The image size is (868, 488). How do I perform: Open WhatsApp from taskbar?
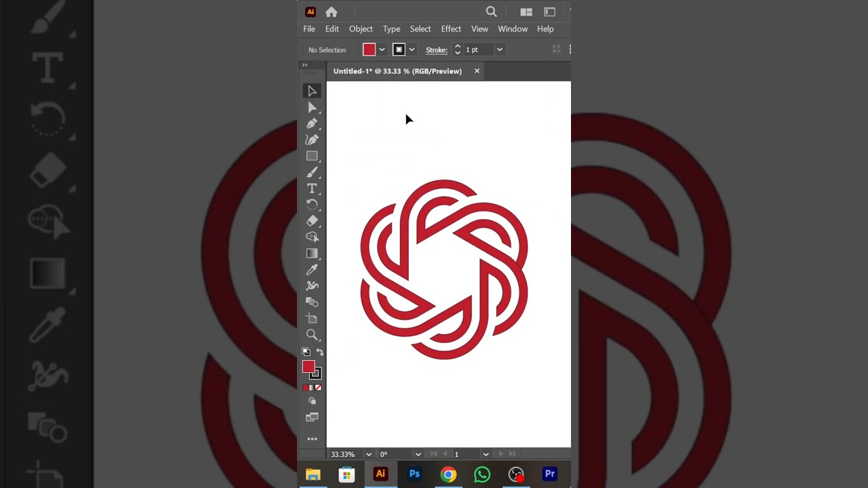click(482, 474)
